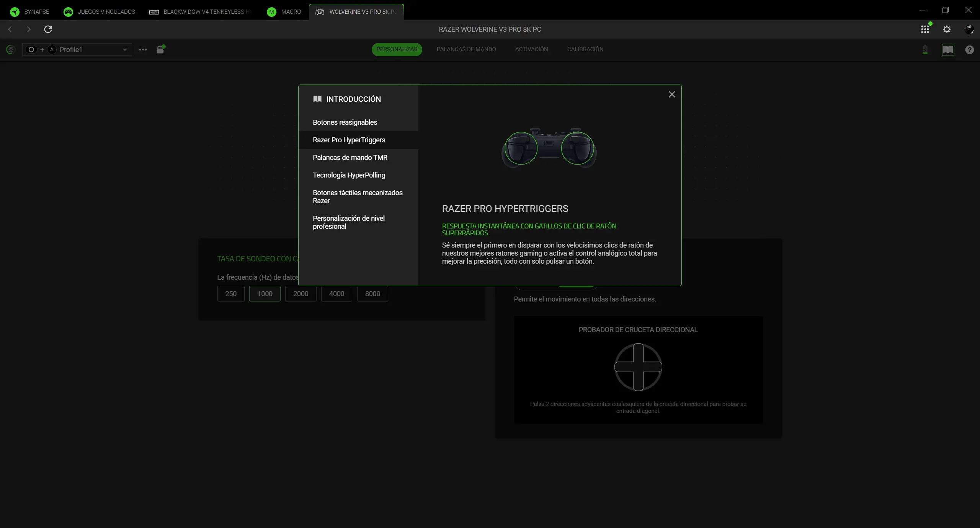
Task: Refresh the page with the reload icon
Action: [48, 29]
